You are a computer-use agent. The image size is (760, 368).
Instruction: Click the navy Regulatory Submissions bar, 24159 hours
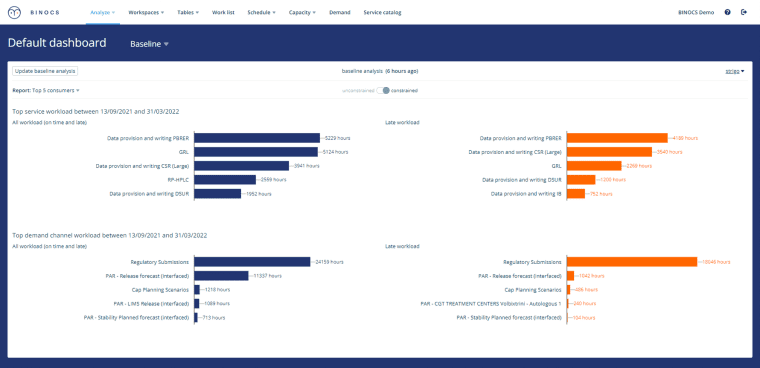252,262
